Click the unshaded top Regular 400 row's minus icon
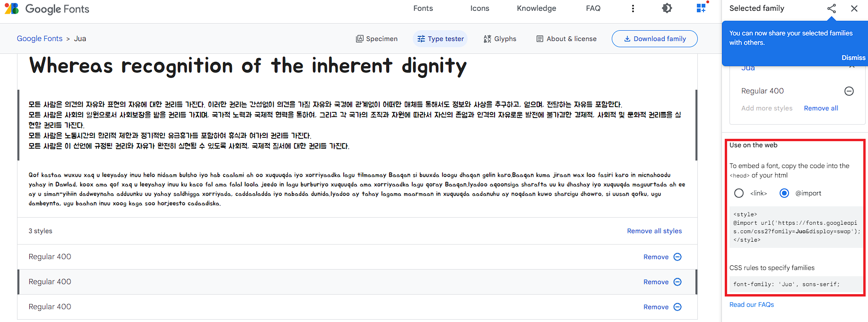 point(677,257)
